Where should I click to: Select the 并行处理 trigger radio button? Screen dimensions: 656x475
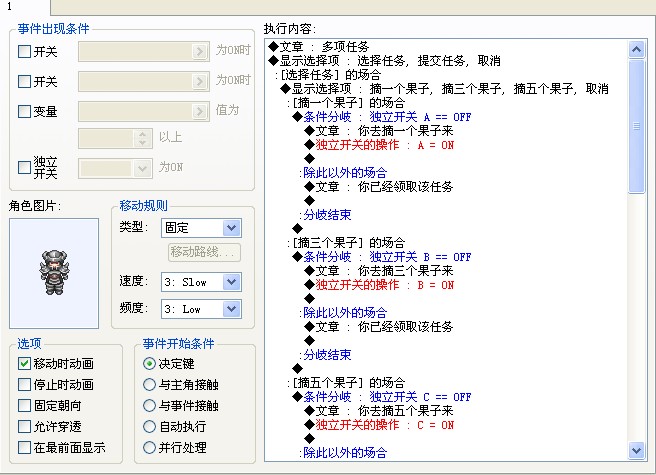pos(149,448)
